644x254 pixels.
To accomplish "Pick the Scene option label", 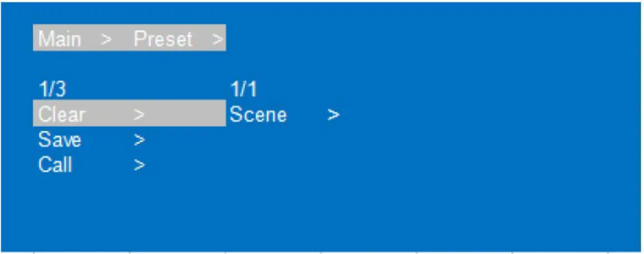I will 258,115.
